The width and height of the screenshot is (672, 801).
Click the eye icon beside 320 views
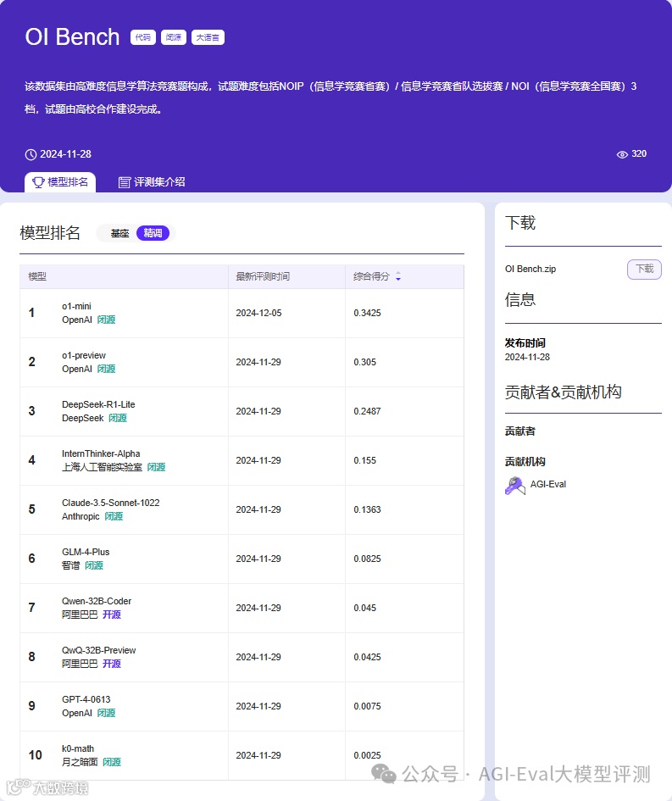click(622, 154)
